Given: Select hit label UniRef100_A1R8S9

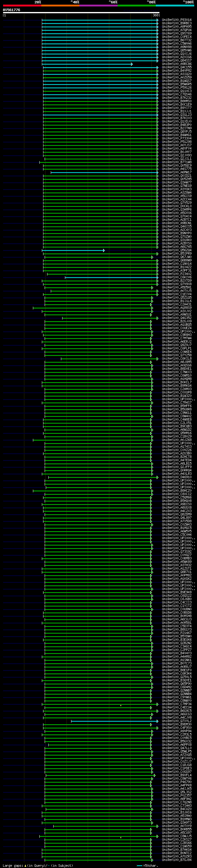Looking at the screenshot, I should tap(177, 308).
